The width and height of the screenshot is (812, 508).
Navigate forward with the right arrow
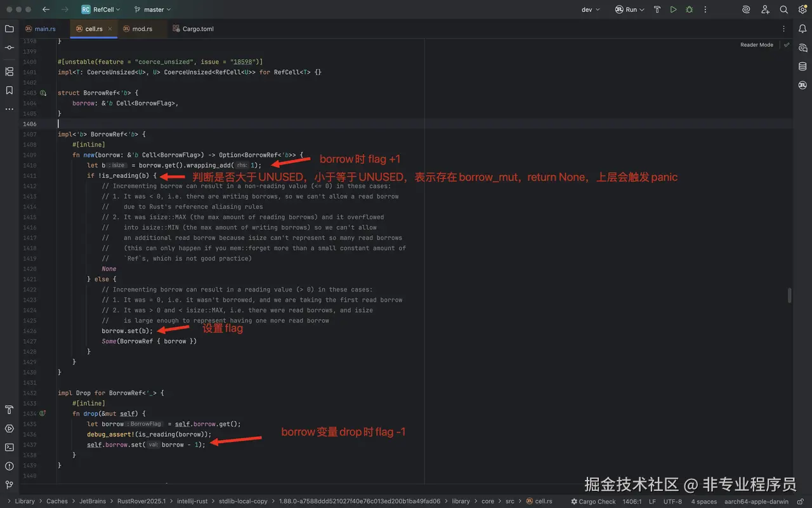65,10
